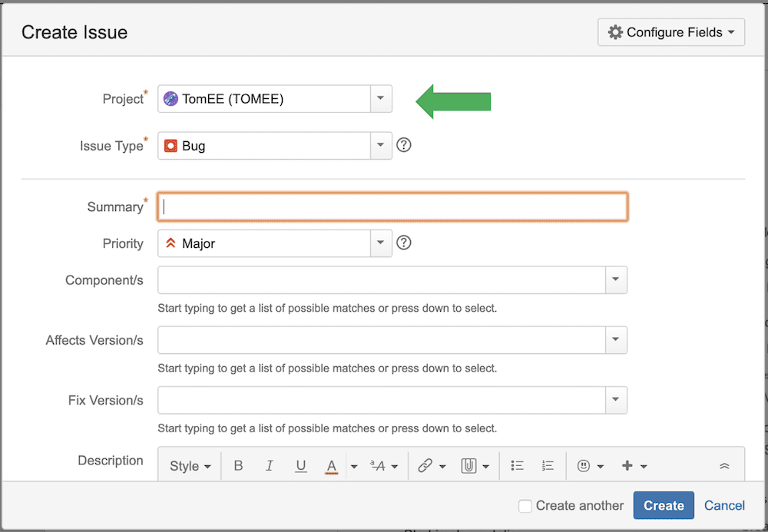Click the Cancel link
Image resolution: width=768 pixels, height=532 pixels.
pos(724,505)
